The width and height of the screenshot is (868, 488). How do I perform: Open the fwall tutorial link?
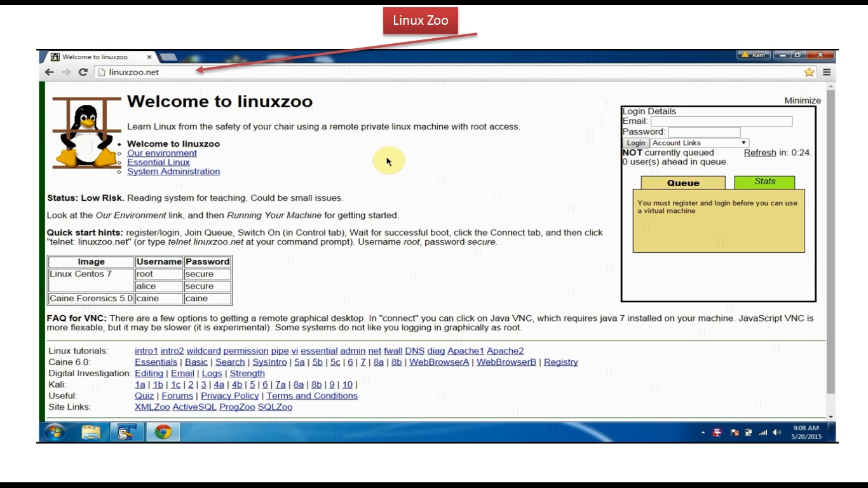pyautogui.click(x=393, y=351)
